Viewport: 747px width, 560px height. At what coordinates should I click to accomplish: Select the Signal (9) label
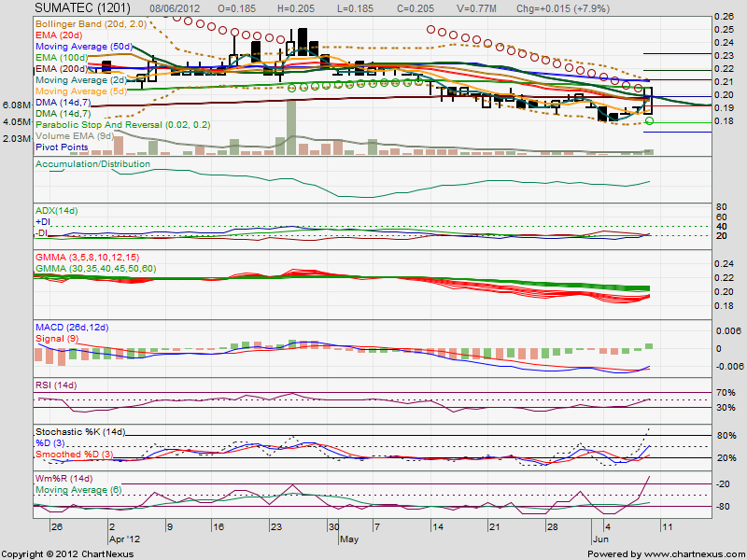tap(56, 338)
